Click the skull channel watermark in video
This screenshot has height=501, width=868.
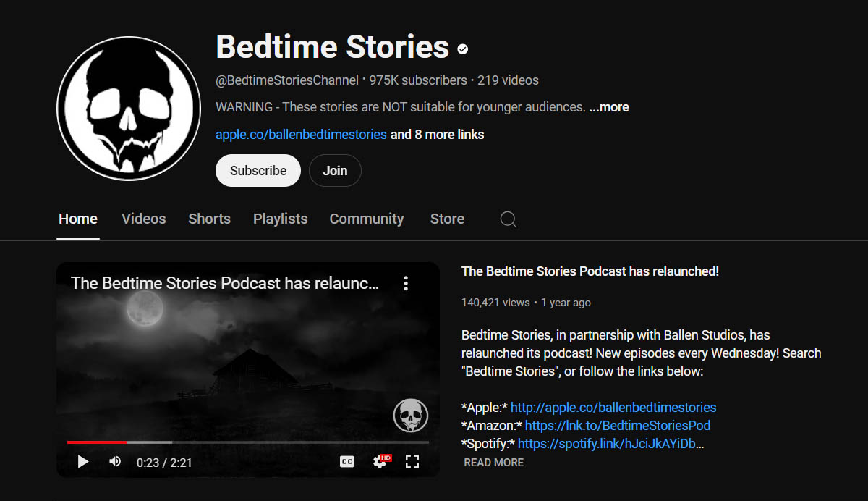411,416
